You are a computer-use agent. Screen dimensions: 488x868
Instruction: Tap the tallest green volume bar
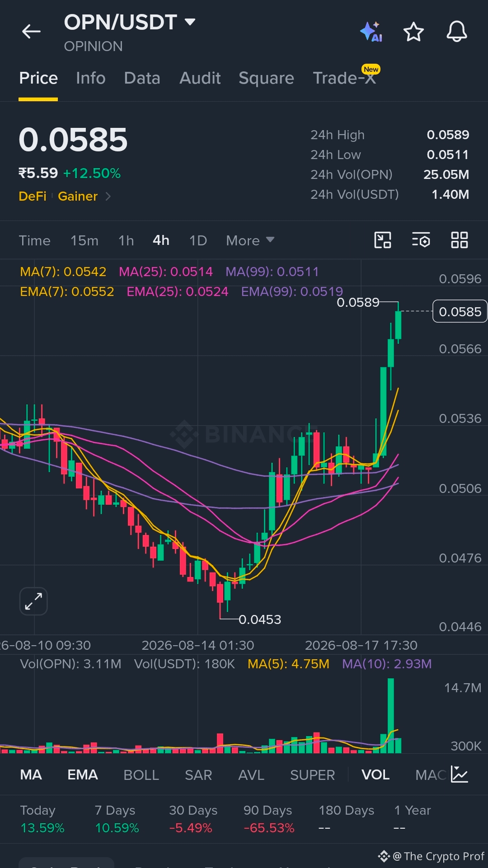391,716
